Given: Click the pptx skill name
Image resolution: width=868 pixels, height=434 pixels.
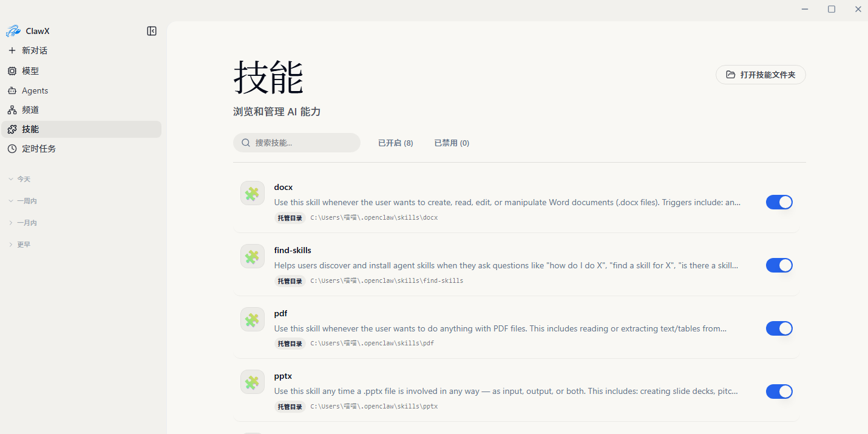Looking at the screenshot, I should (283, 376).
